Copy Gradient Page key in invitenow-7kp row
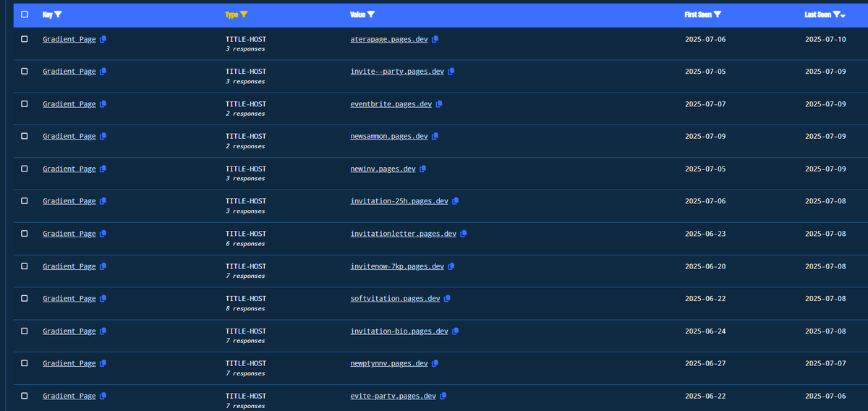 (103, 266)
